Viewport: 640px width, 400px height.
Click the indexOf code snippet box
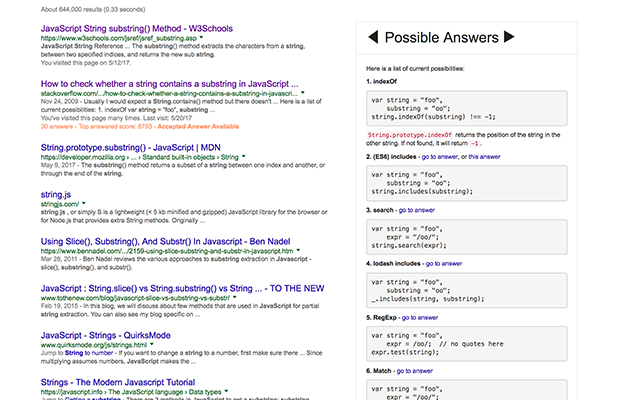467,109
